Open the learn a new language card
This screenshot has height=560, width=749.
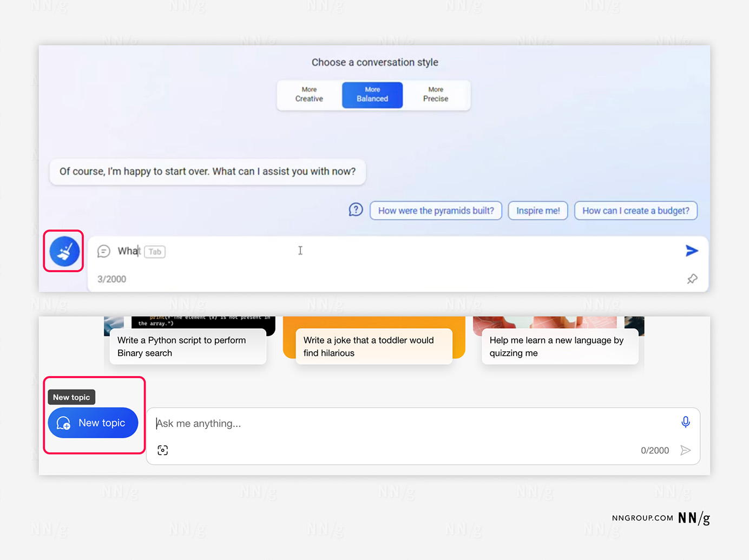click(x=560, y=346)
